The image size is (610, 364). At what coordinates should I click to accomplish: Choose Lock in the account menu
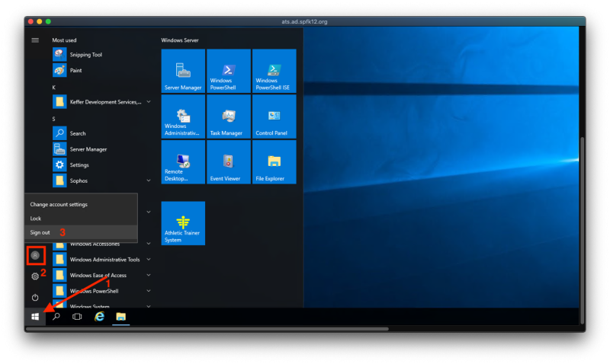click(36, 219)
